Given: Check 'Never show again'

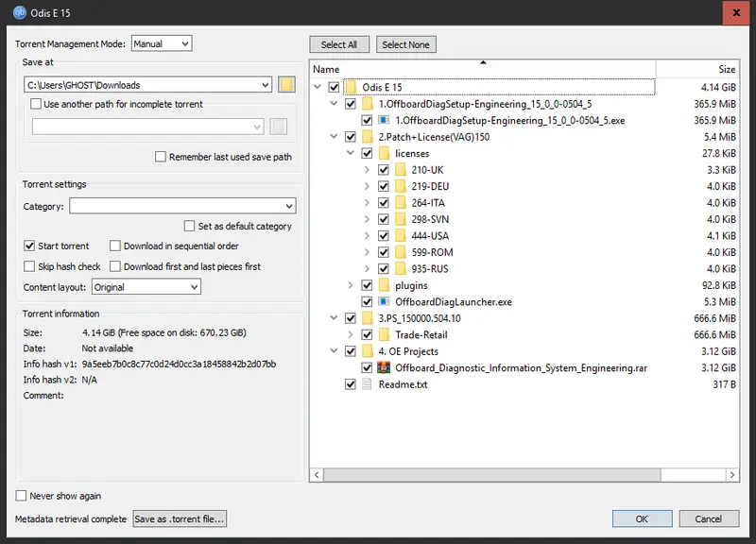Looking at the screenshot, I should coord(21,496).
